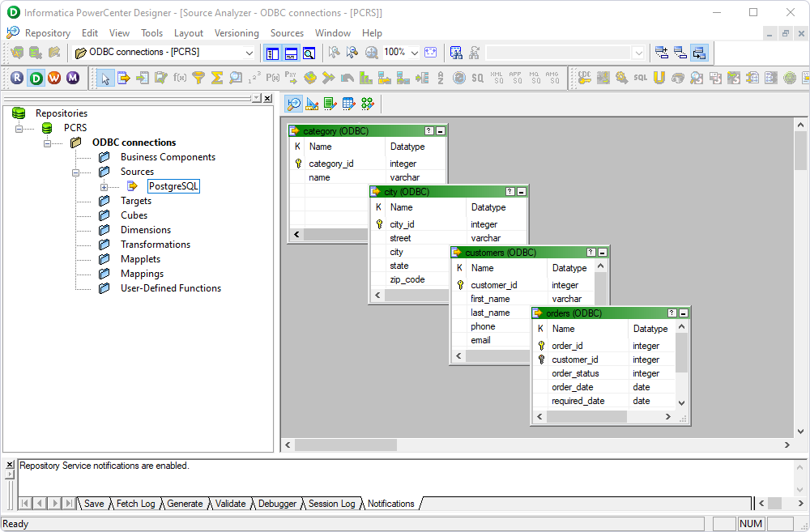Open the Versioning menu
This screenshot has width=810, height=532.
click(x=237, y=33)
